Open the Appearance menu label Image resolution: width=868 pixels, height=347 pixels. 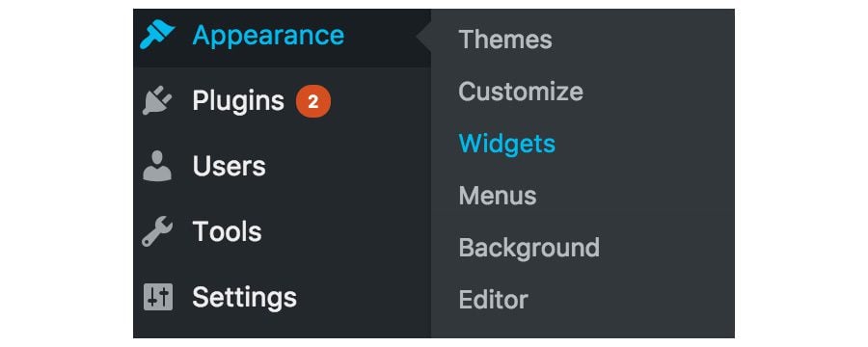click(268, 36)
